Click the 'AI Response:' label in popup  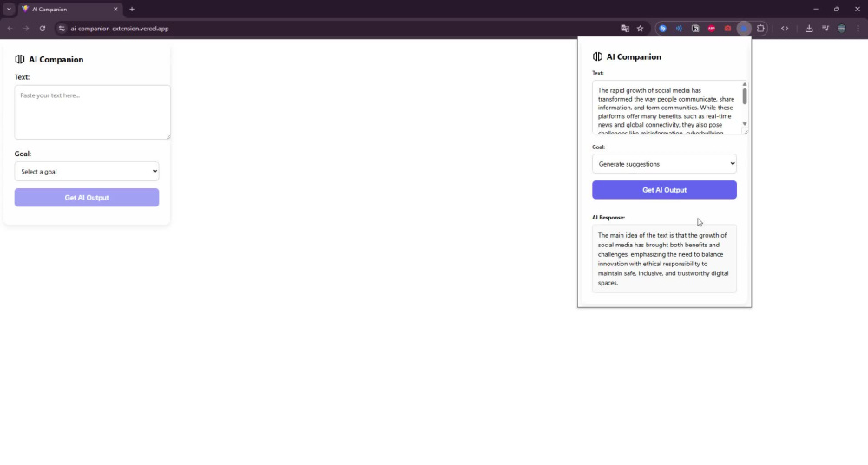pyautogui.click(x=608, y=218)
